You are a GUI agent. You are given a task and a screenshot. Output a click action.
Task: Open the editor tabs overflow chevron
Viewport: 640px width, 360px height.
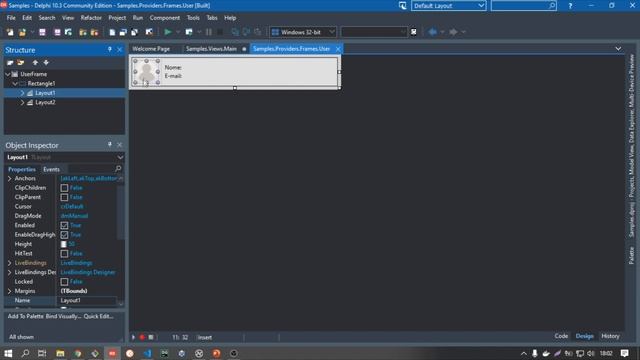coord(618,49)
